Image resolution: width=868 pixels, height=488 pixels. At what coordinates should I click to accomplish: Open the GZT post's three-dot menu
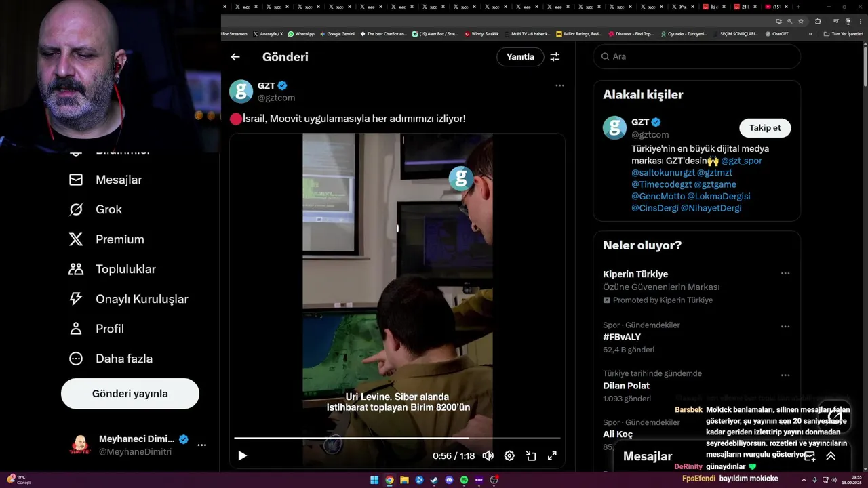(x=559, y=85)
